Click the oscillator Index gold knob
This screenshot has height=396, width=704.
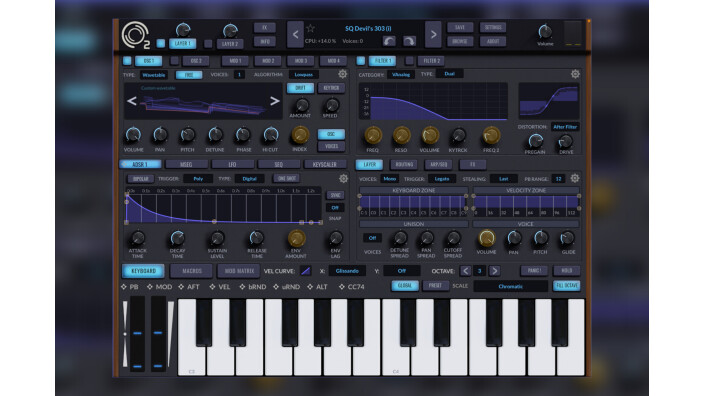pyautogui.click(x=300, y=135)
